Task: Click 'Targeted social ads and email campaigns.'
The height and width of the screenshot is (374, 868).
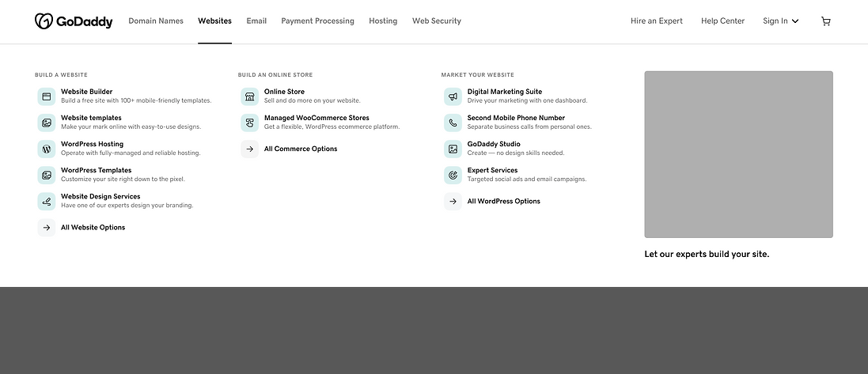Action: tap(527, 179)
